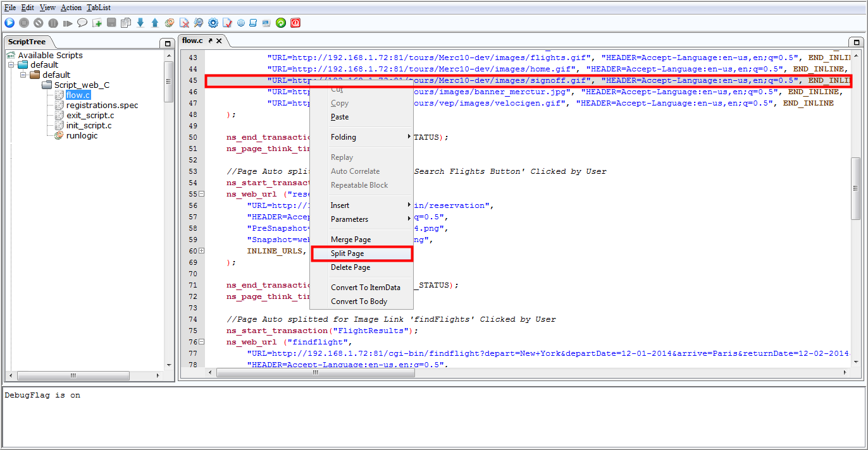This screenshot has height=450, width=868.
Task: Open runlogic in the script tree
Action: 82,135
